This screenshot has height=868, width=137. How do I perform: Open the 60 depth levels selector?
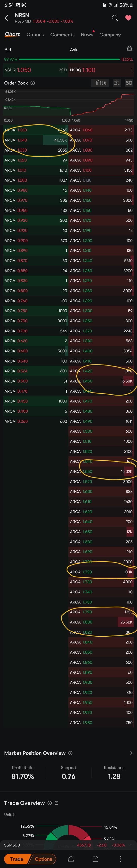point(129,83)
